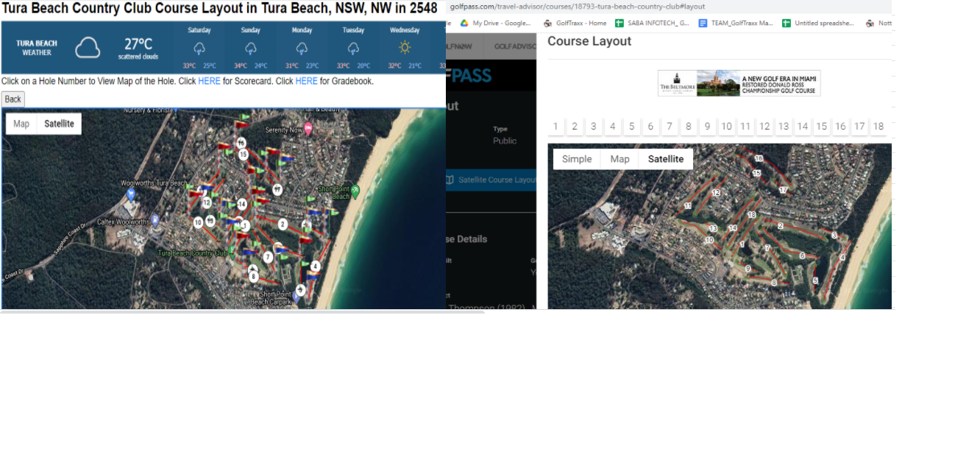The height and width of the screenshot is (449, 980).
Task: Open the SABA INFOTECH sheets bookmark
Action: 652,23
